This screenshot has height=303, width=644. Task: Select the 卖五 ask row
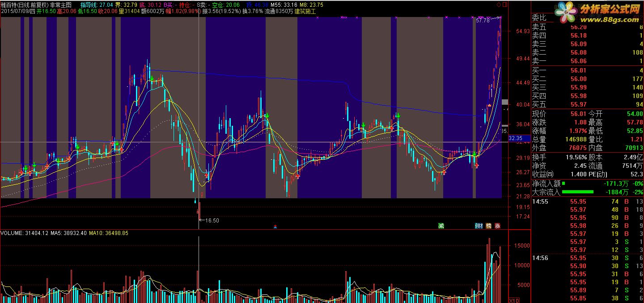[587, 27]
